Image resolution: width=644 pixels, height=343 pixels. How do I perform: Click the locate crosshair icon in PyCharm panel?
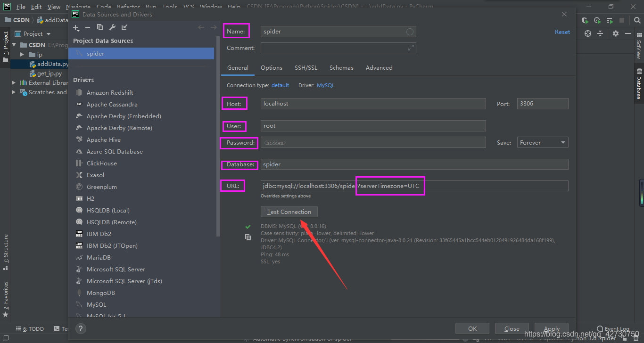(588, 33)
